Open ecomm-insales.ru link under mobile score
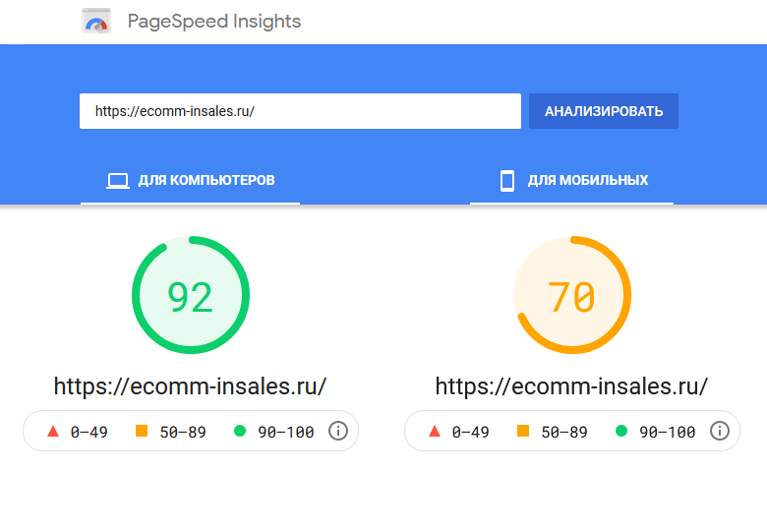The height and width of the screenshot is (532, 767). (571, 386)
